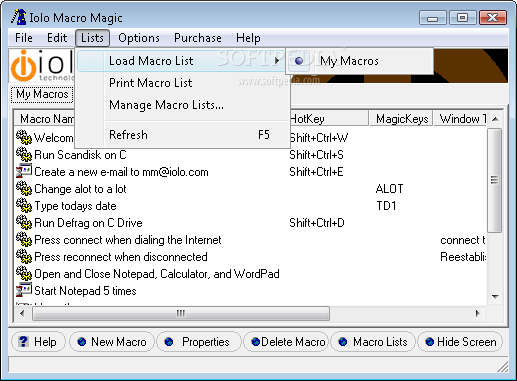Click the globe icon on Properties button
This screenshot has width=517, height=381.
pyautogui.click(x=169, y=342)
